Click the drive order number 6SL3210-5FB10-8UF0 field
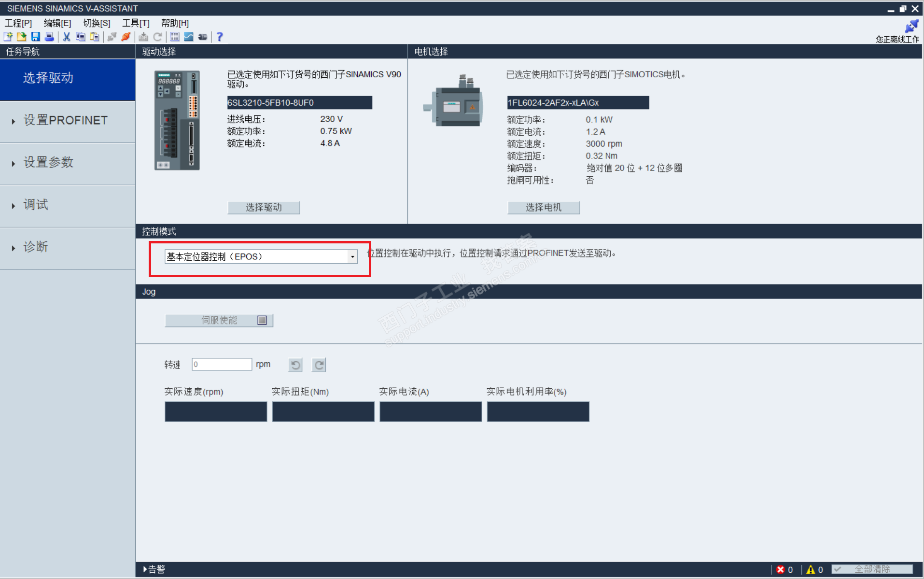This screenshot has height=579, width=924. (300, 102)
